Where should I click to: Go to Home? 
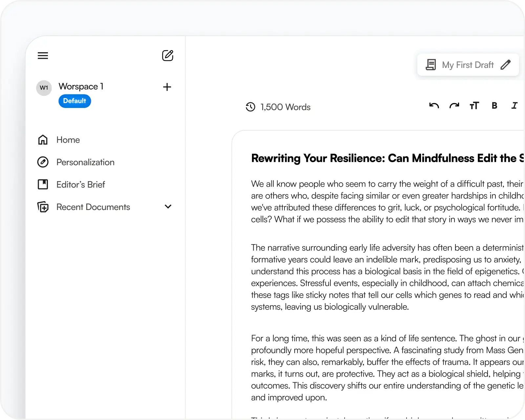pos(68,140)
